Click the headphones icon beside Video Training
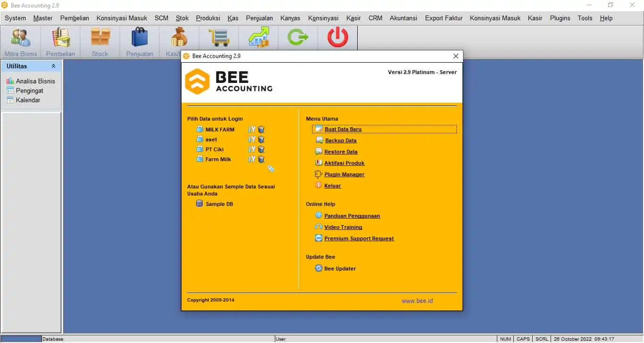644x343 pixels. pyautogui.click(x=319, y=227)
